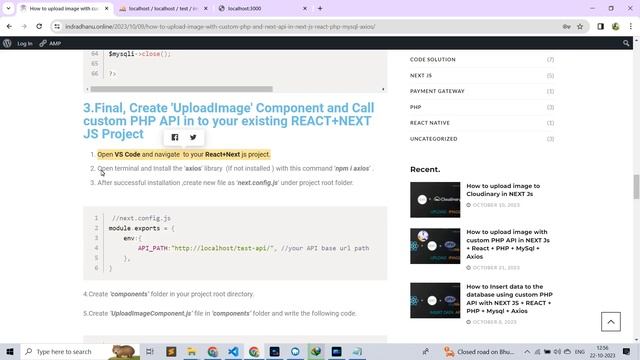
Task: Open the NEXT JS category
Action: point(421,76)
